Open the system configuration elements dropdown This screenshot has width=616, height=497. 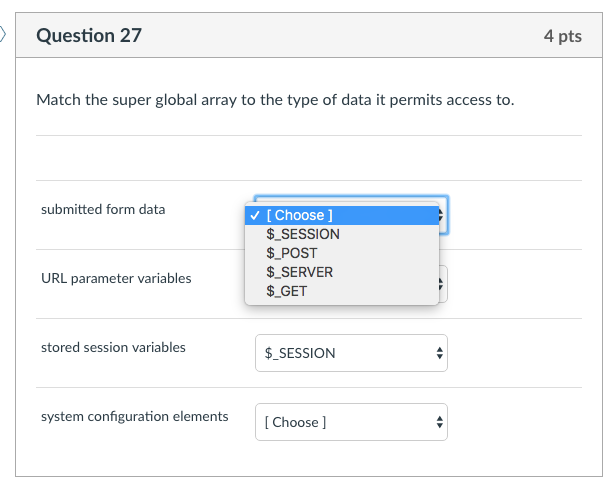coord(350,422)
